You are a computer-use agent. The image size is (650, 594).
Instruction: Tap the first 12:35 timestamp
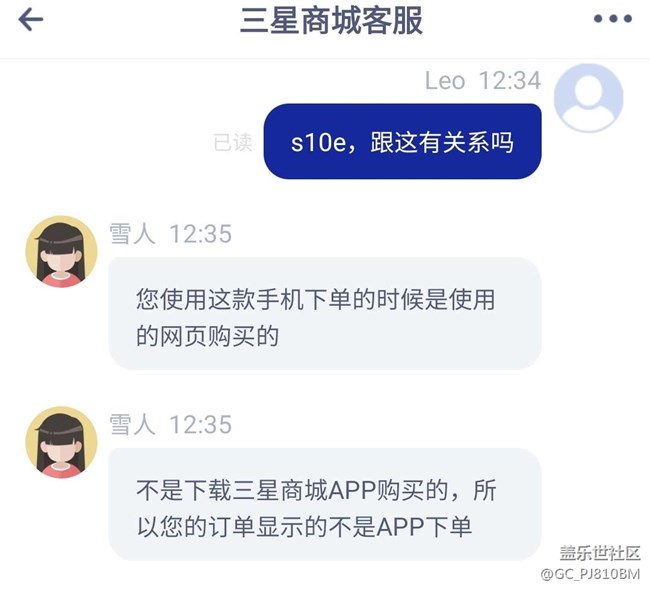click(x=201, y=234)
